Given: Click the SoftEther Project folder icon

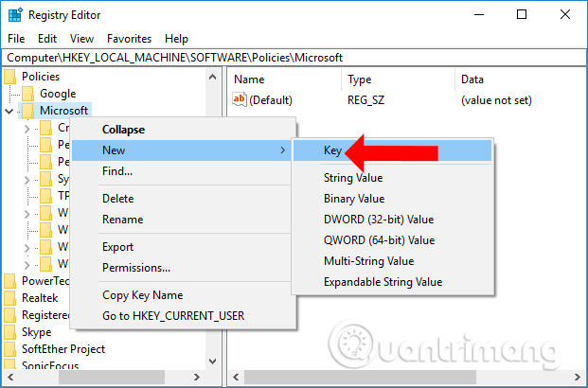Looking at the screenshot, I should (x=10, y=349).
